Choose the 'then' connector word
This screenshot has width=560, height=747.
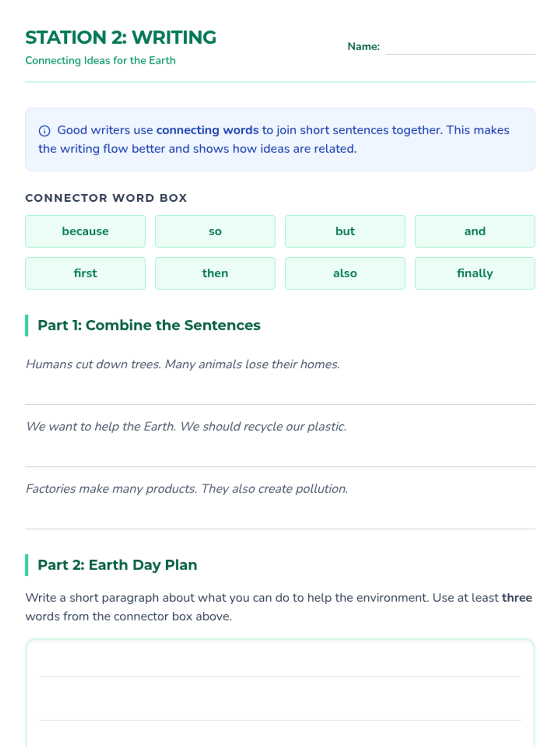click(215, 273)
